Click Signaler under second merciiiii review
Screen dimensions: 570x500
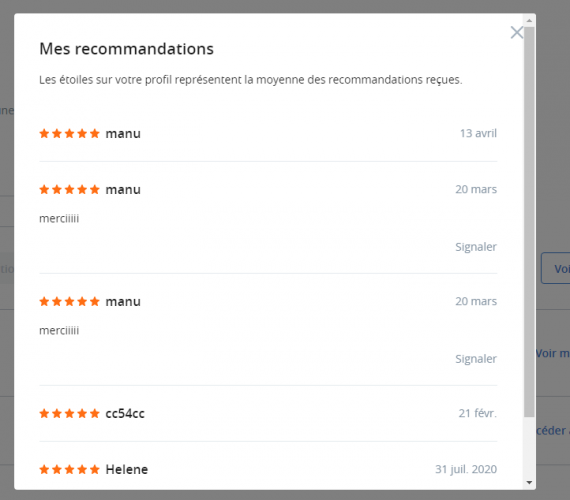click(475, 359)
